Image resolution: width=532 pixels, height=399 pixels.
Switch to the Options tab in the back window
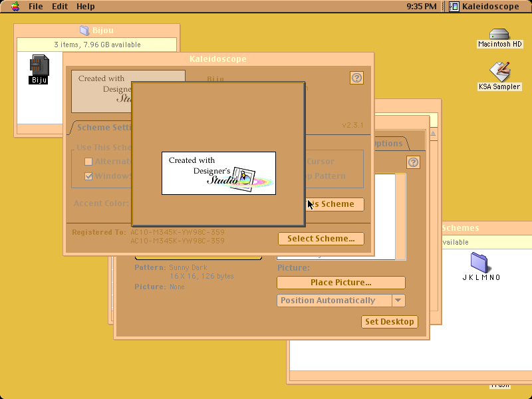[389, 143]
